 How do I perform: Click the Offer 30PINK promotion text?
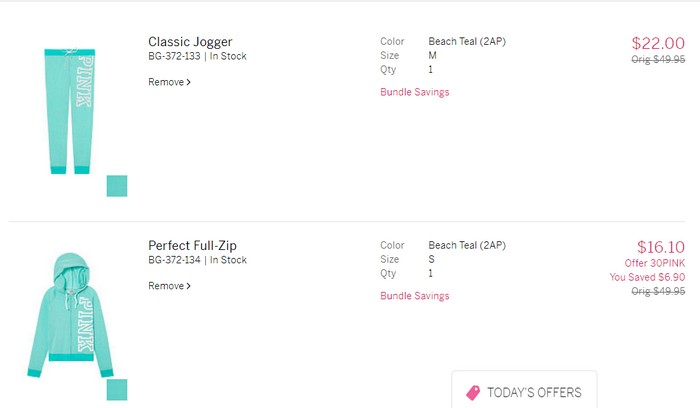point(654,263)
